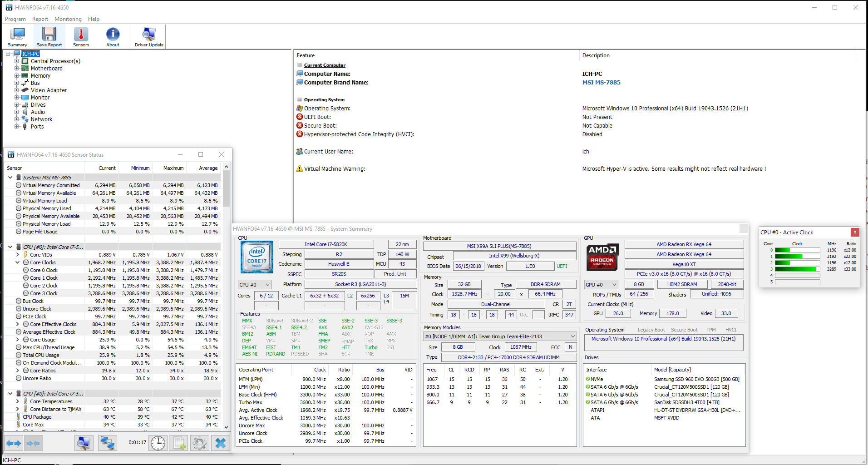Open sensor settings gear button
This screenshot has width=868, height=465.
pyautogui.click(x=199, y=443)
